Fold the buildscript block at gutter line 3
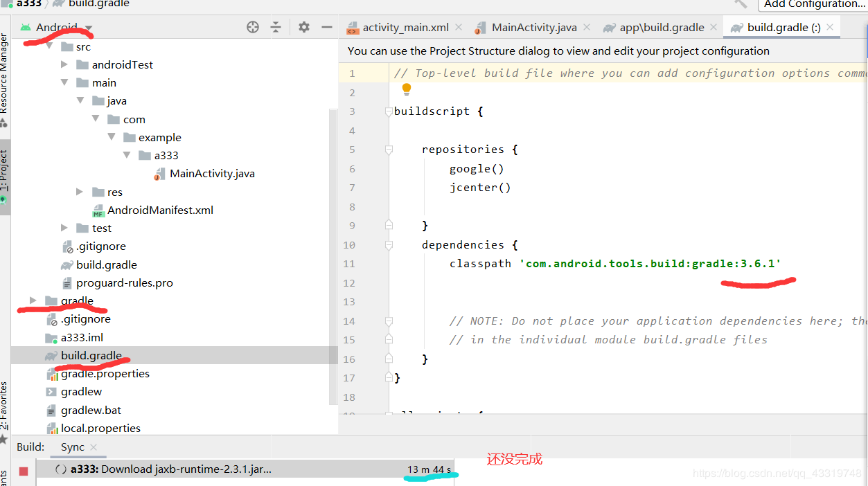The image size is (868, 486). coord(389,111)
